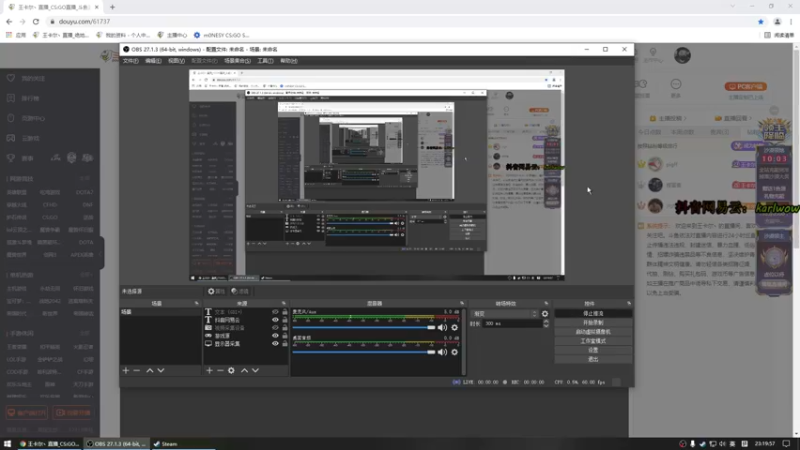Screen dimensions: 800x450
Task: Pop out the 混音器 dock panel
Action: [x=462, y=303]
